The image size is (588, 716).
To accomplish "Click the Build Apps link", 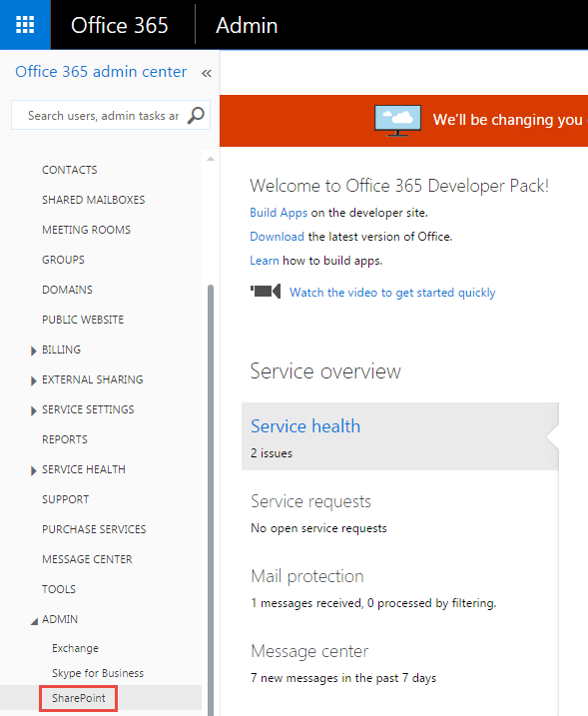I will click(x=279, y=213).
